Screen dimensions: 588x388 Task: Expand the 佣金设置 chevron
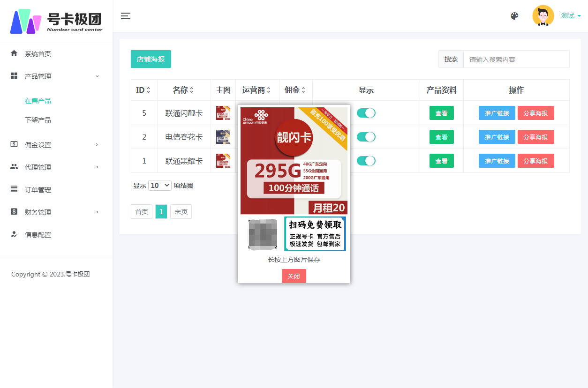97,145
